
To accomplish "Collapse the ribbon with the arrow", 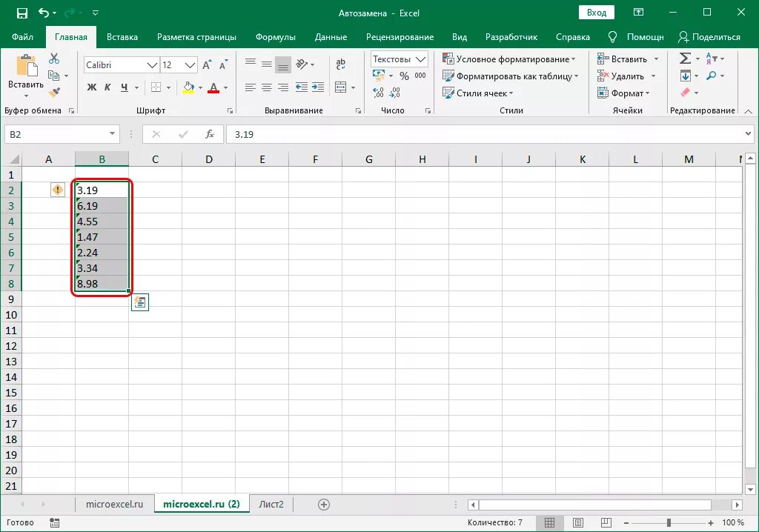I will pyautogui.click(x=748, y=111).
